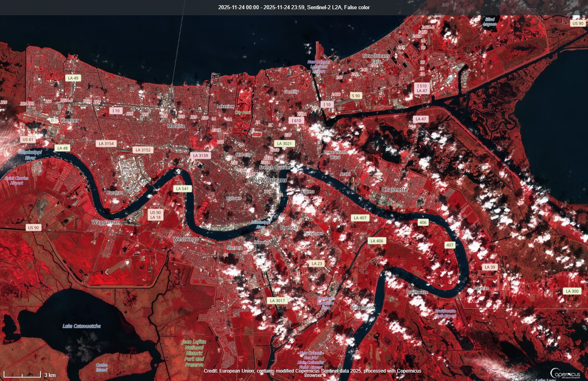Click the LA 23 road marker

pyautogui.click(x=317, y=264)
